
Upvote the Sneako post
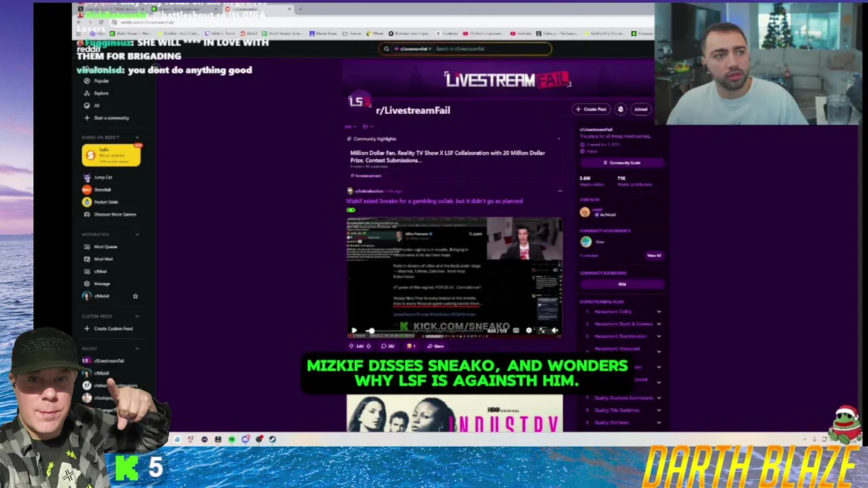351,346
